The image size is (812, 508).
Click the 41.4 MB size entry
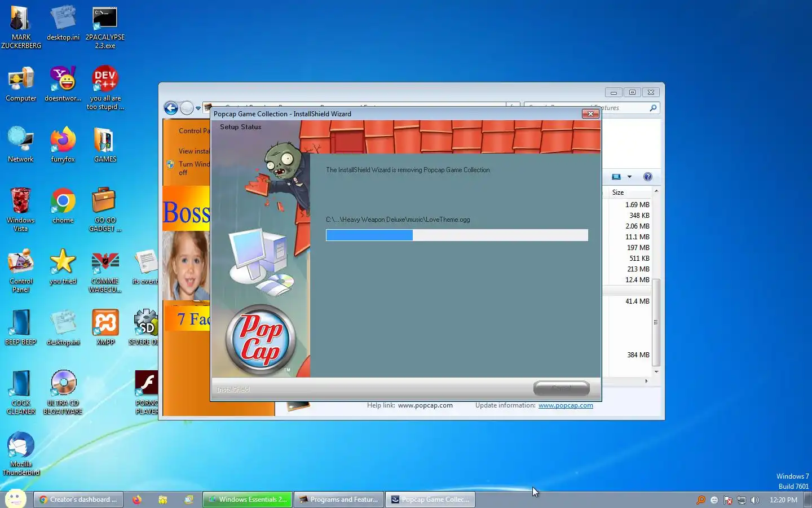(x=637, y=301)
